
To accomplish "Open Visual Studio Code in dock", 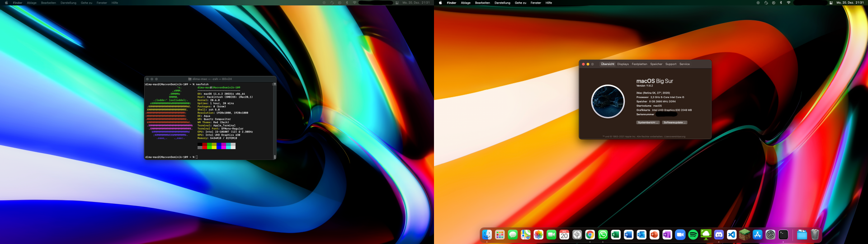I will pyautogui.click(x=731, y=235).
